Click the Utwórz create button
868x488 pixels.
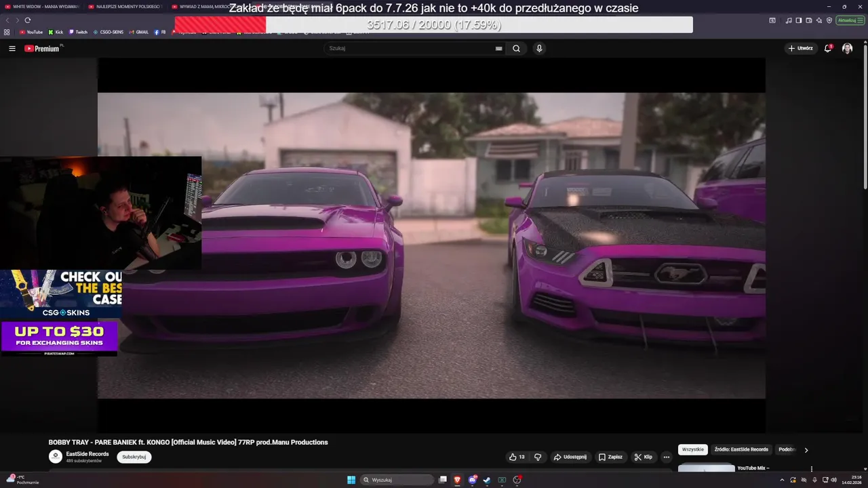(x=801, y=48)
